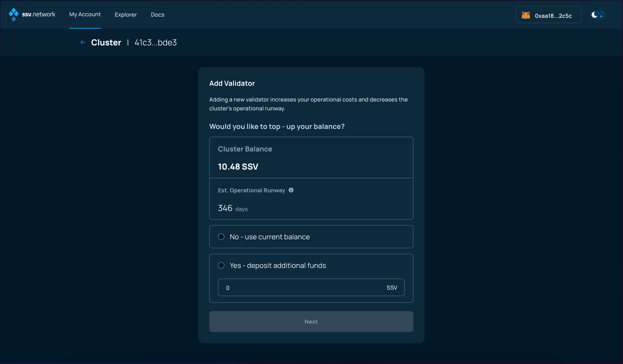The height and width of the screenshot is (364, 623).
Task: Toggle dark mode moon switch
Action: pyautogui.click(x=598, y=15)
